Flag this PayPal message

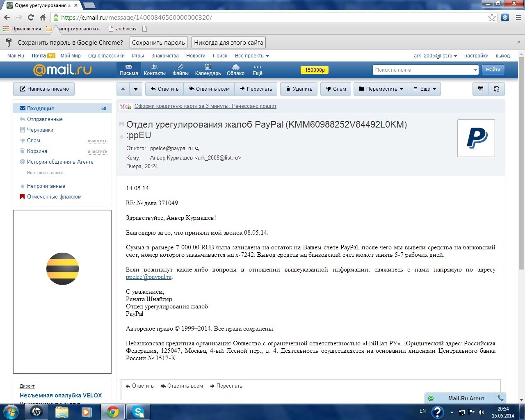pyautogui.click(x=122, y=124)
